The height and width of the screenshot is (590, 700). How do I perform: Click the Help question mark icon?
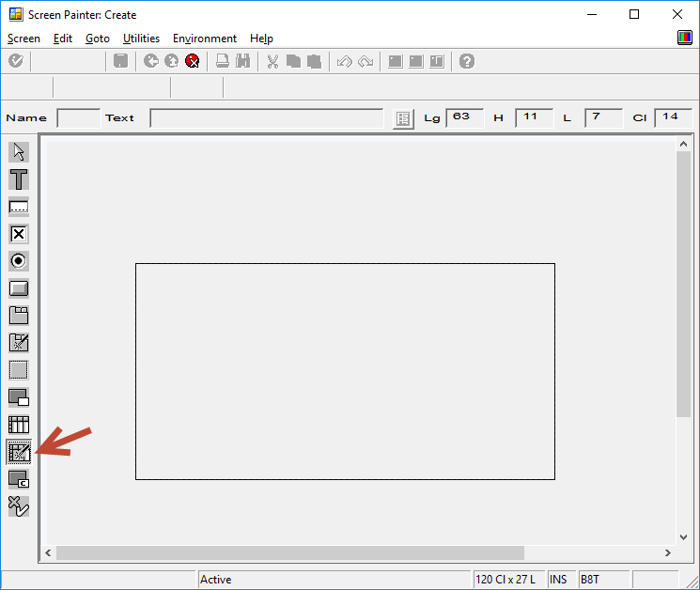(x=467, y=61)
